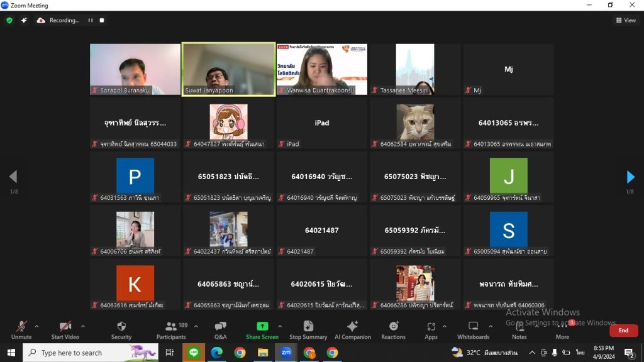Open the Apps panel

431,331
